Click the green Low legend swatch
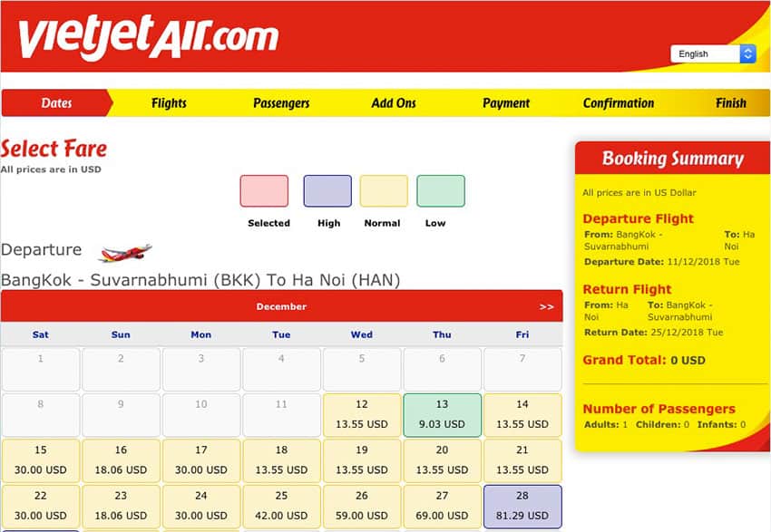 pos(441,191)
